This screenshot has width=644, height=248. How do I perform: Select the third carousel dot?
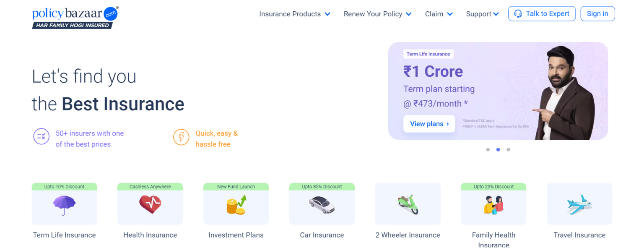[x=508, y=149]
